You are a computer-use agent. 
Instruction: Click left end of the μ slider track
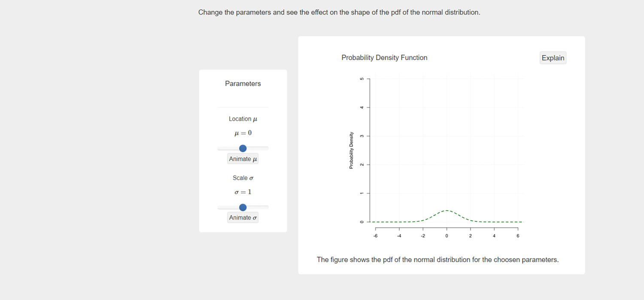[219, 148]
